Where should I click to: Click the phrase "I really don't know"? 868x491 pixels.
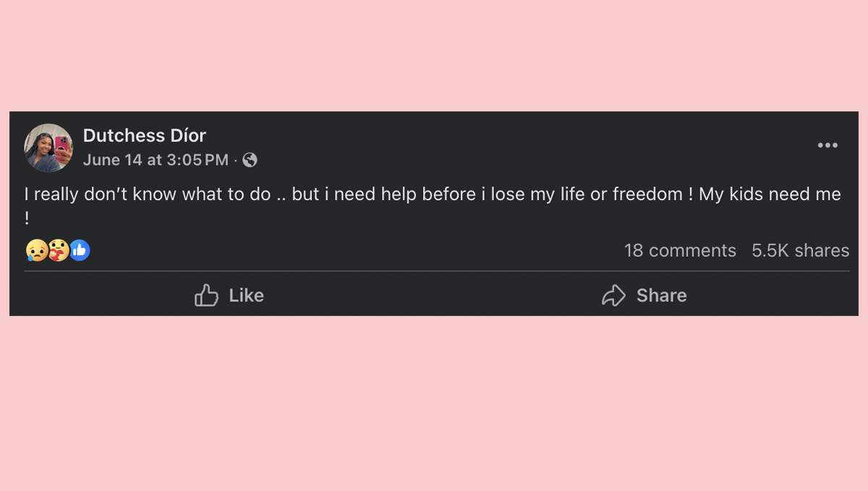tap(101, 194)
